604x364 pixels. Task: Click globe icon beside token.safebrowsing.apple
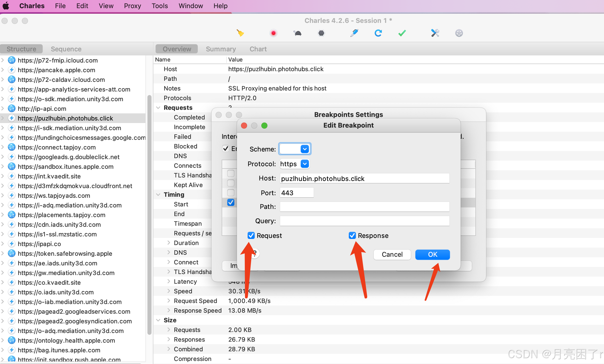coord(11,253)
